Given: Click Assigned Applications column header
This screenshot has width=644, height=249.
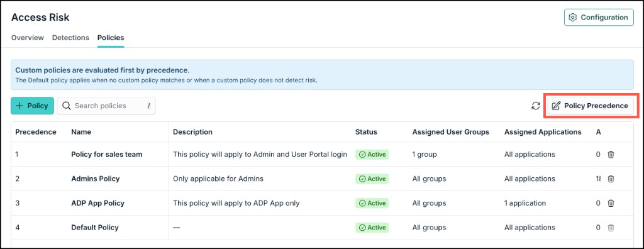Looking at the screenshot, I should point(543,132).
